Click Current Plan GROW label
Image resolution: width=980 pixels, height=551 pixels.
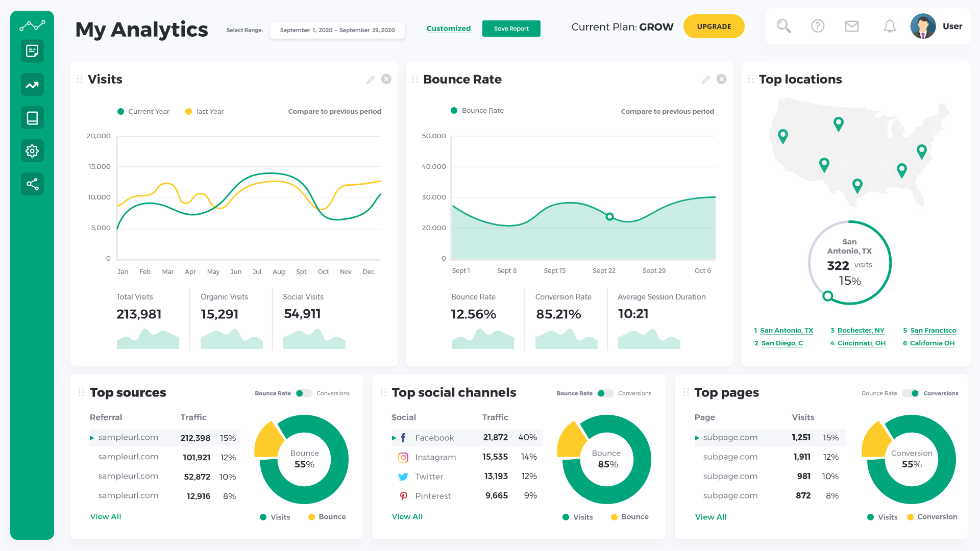pos(620,26)
